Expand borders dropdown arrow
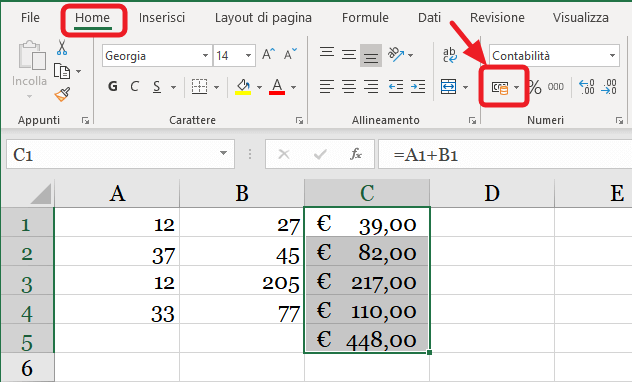Screen dimensions: 632x382 [x=216, y=87]
